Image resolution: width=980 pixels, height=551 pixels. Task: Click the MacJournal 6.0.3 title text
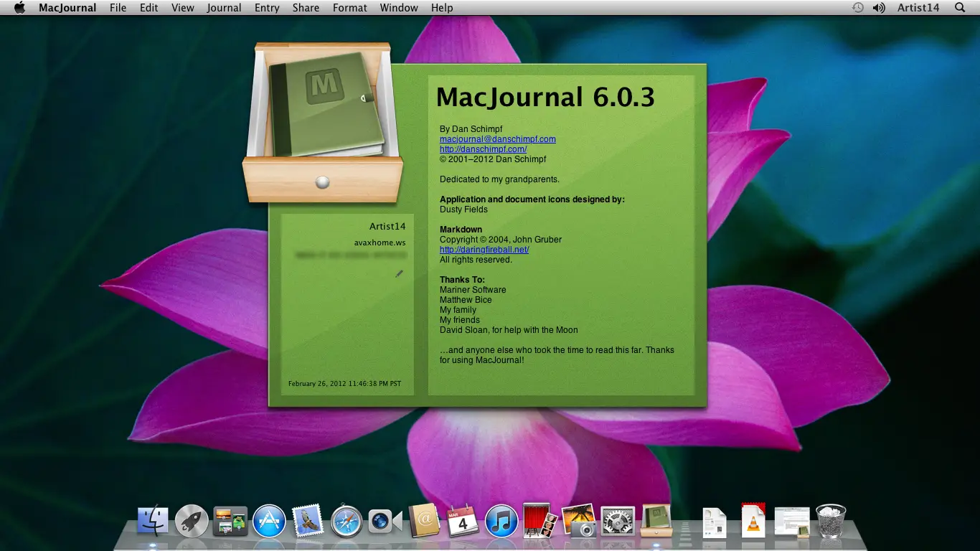point(545,97)
